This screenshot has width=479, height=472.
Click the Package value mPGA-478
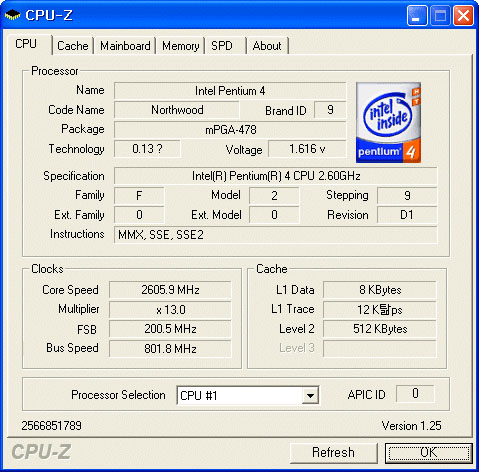(x=230, y=129)
